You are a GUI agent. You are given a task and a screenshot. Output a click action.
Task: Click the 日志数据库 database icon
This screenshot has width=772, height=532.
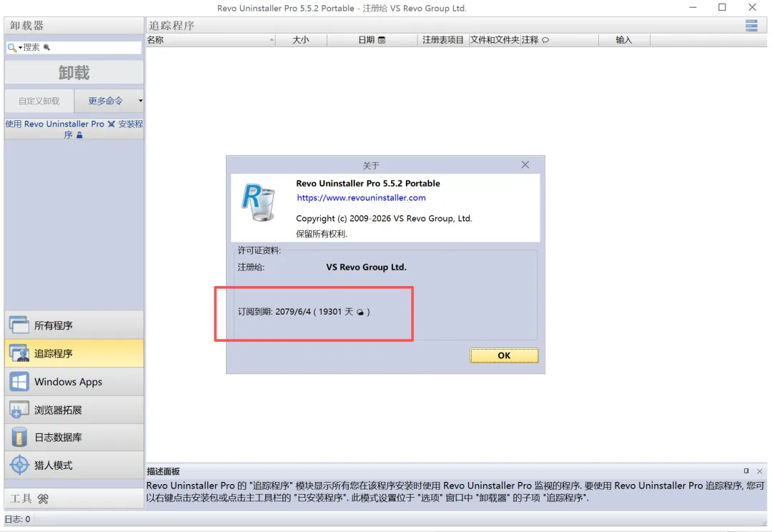pos(19,438)
